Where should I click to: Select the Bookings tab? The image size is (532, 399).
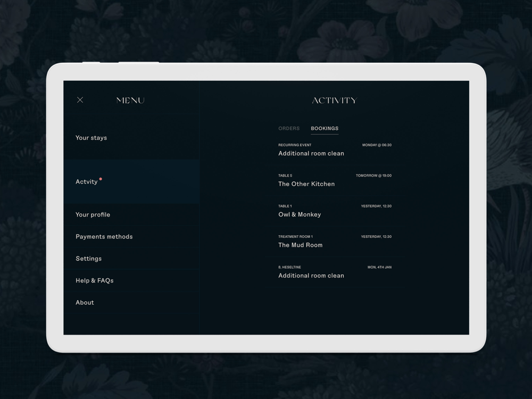click(325, 128)
